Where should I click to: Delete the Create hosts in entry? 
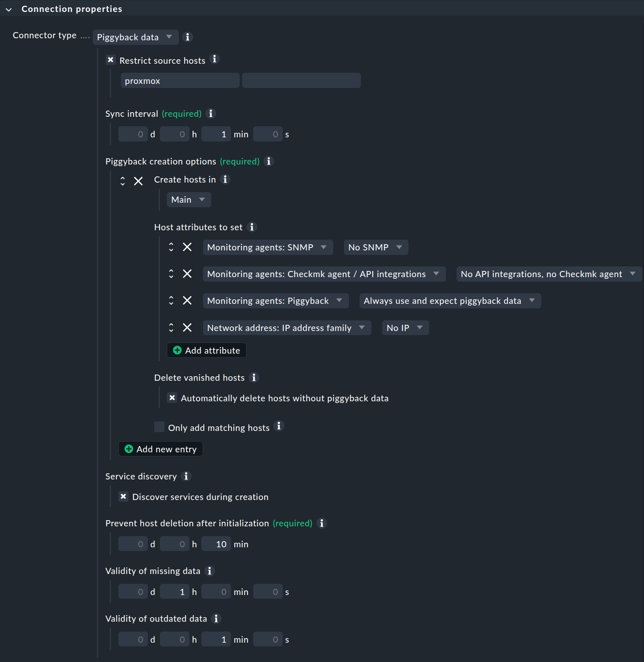click(x=138, y=181)
